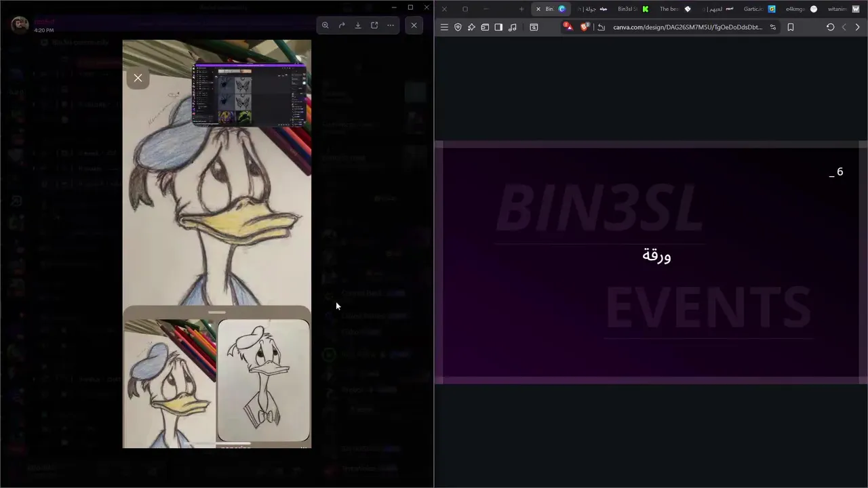This screenshot has width=868, height=488.
Task: Forward the image using the arrow icon
Action: pyautogui.click(x=342, y=25)
